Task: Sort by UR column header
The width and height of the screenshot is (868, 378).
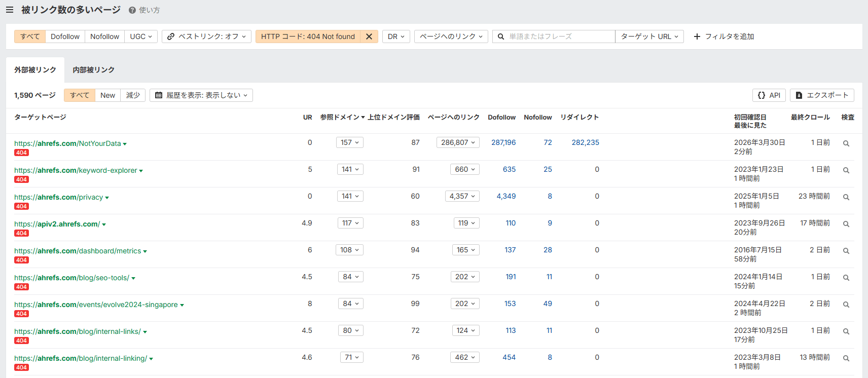Action: [x=307, y=117]
